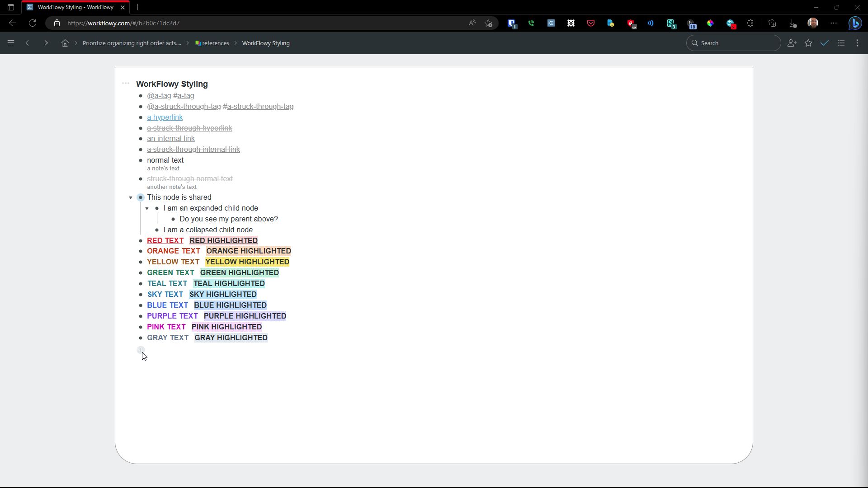The width and height of the screenshot is (868, 488).
Task: Go back in WorkFlowy navigation
Action: click(27, 43)
